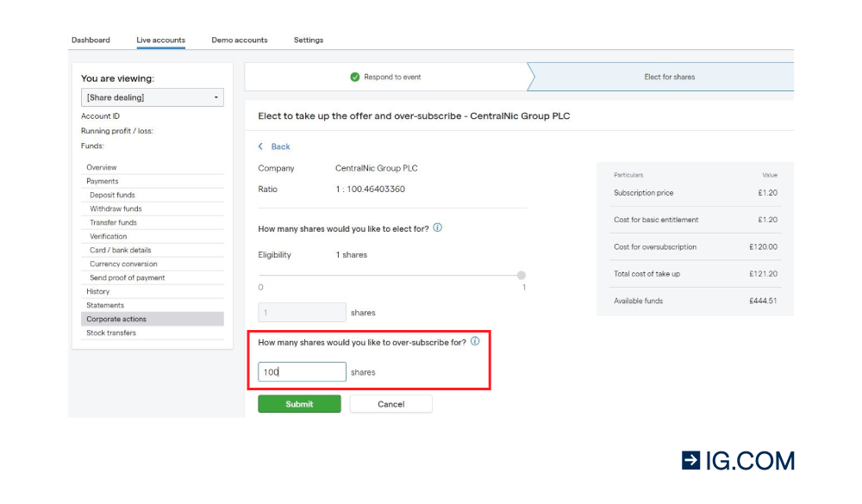Click the Funds label in sidebar
862x504 pixels.
(92, 146)
